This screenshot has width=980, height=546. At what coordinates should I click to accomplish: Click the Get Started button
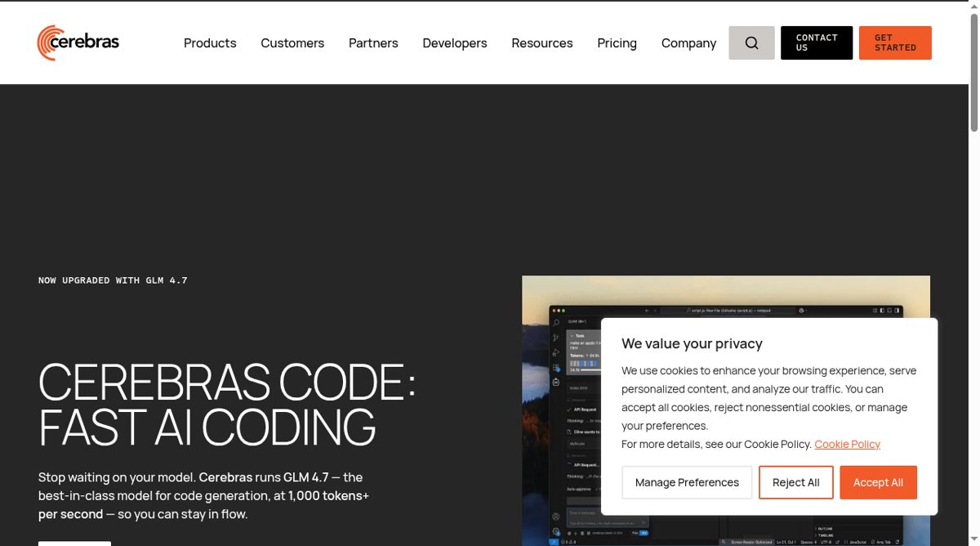tap(895, 43)
